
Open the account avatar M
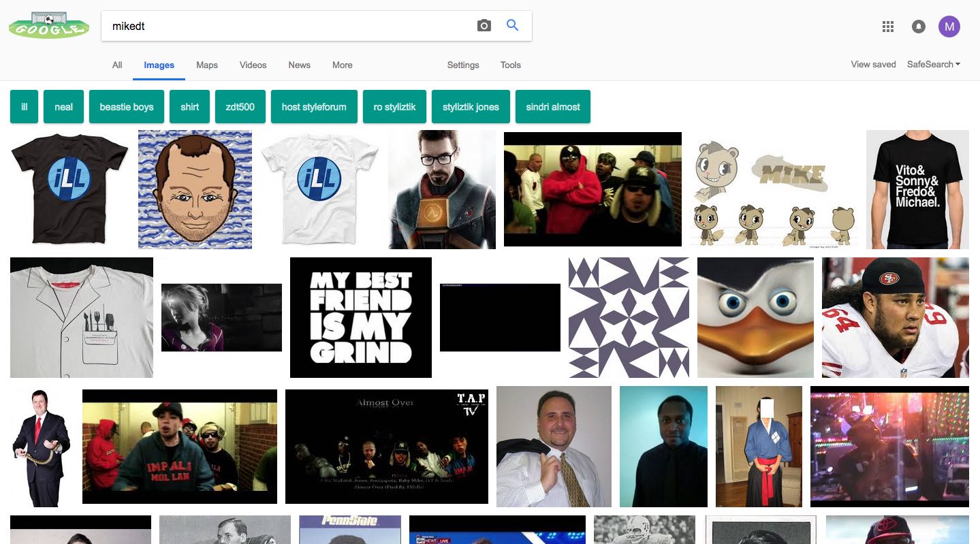pyautogui.click(x=949, y=27)
